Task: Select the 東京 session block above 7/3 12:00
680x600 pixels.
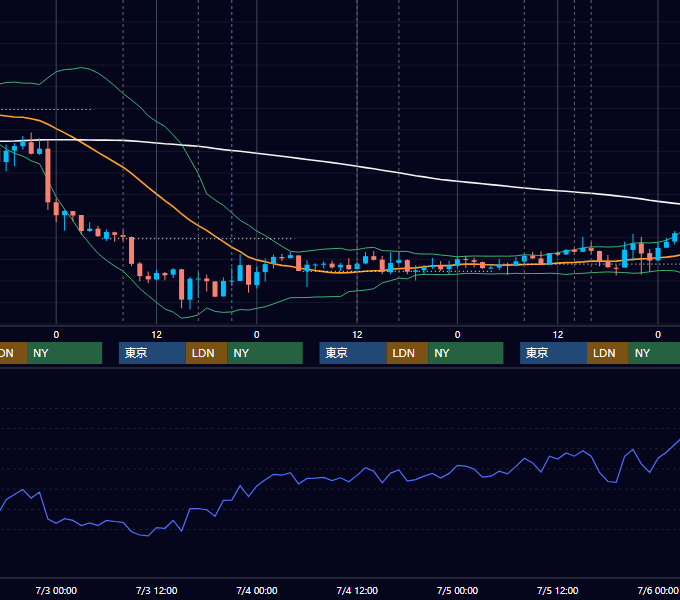Action: (152, 353)
